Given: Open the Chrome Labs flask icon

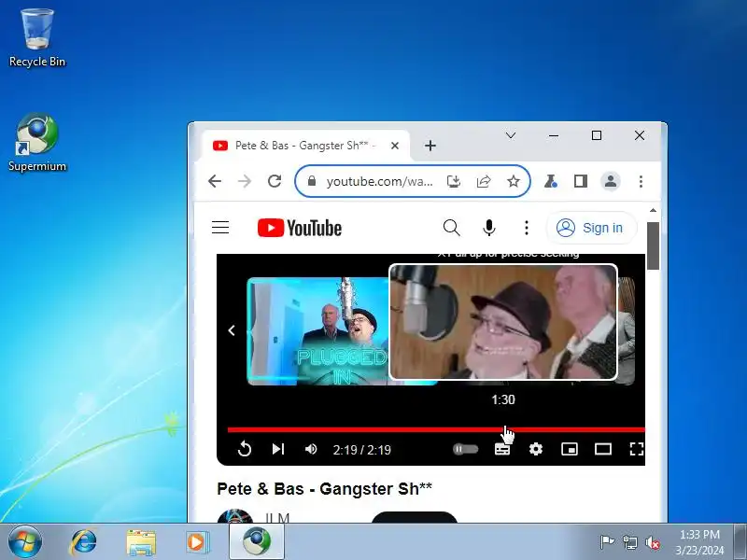Looking at the screenshot, I should [551, 181].
